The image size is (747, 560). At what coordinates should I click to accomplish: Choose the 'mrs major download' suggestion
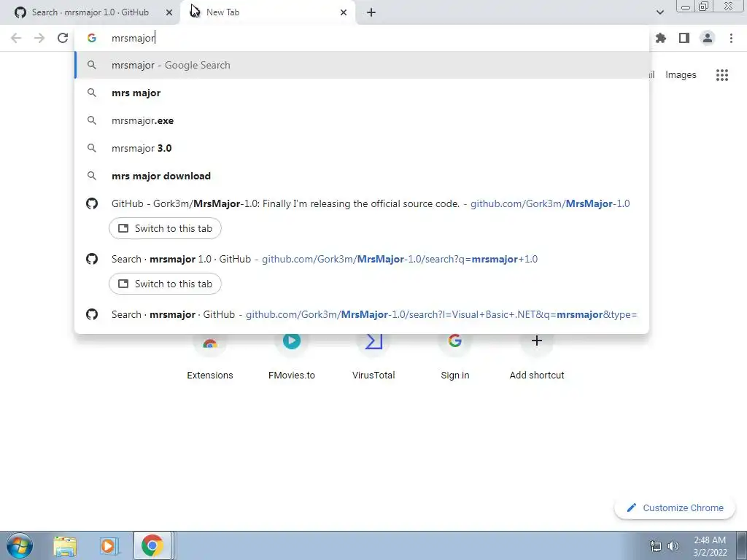tap(362, 176)
